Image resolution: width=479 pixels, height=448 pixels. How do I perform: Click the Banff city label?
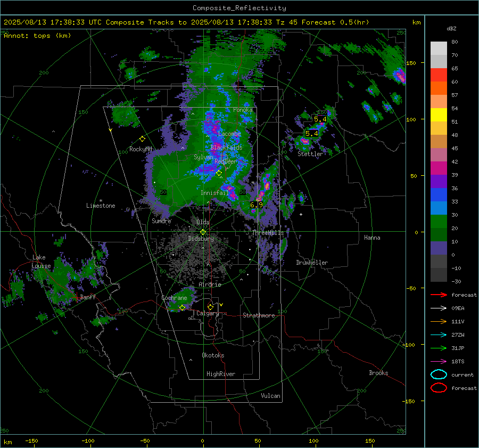click(88, 297)
